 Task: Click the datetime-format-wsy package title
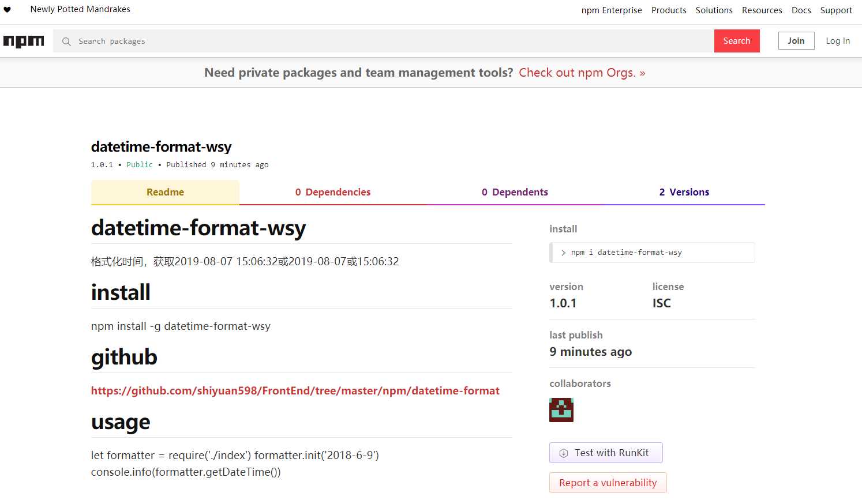tap(162, 146)
